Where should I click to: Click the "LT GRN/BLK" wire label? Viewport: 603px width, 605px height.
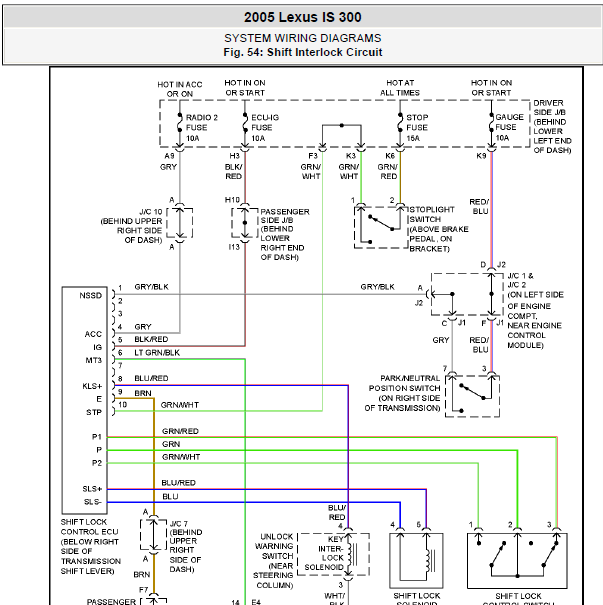(157, 353)
